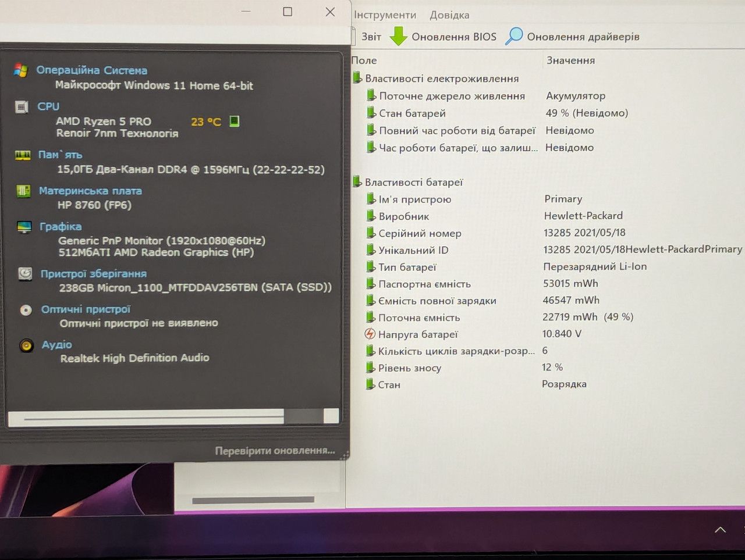Click the icon next to Серійний номер
The width and height of the screenshot is (745, 560).
371,233
